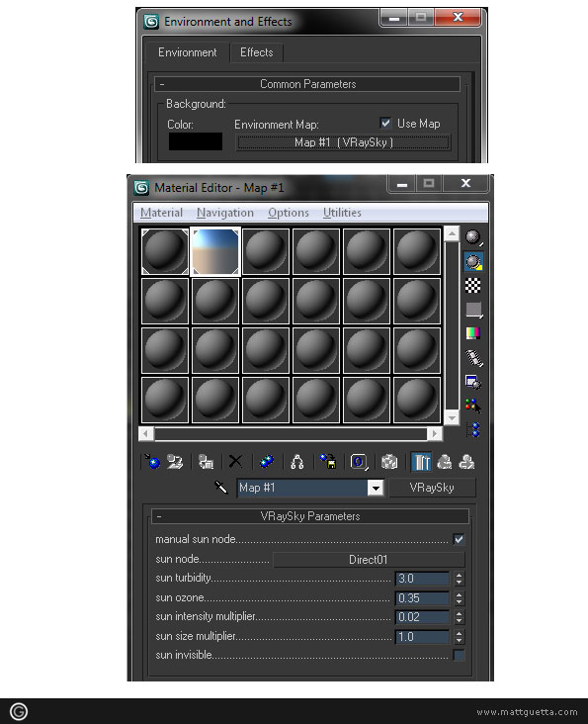Click Go Forward to Sibling icon
Screen dimensions: 588x724
point(466,461)
